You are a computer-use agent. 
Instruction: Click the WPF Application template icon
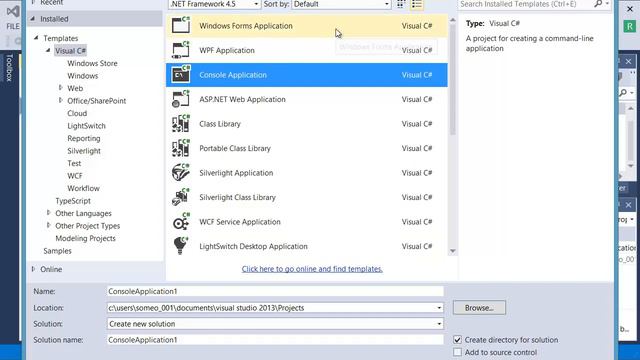pyautogui.click(x=181, y=50)
